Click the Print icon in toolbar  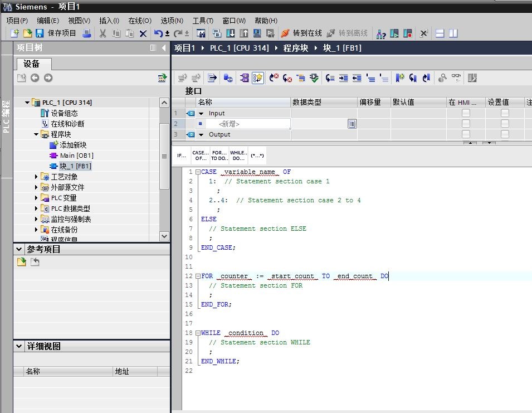[87, 33]
